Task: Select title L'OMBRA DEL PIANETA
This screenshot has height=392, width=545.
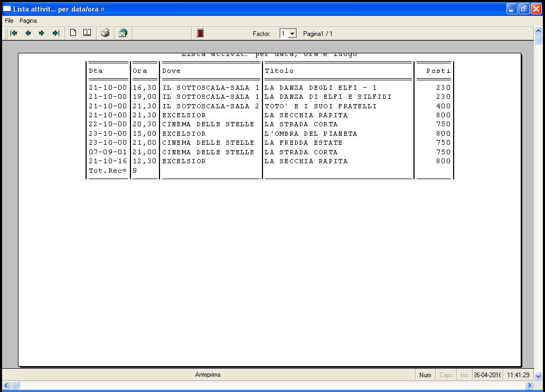Action: click(311, 134)
